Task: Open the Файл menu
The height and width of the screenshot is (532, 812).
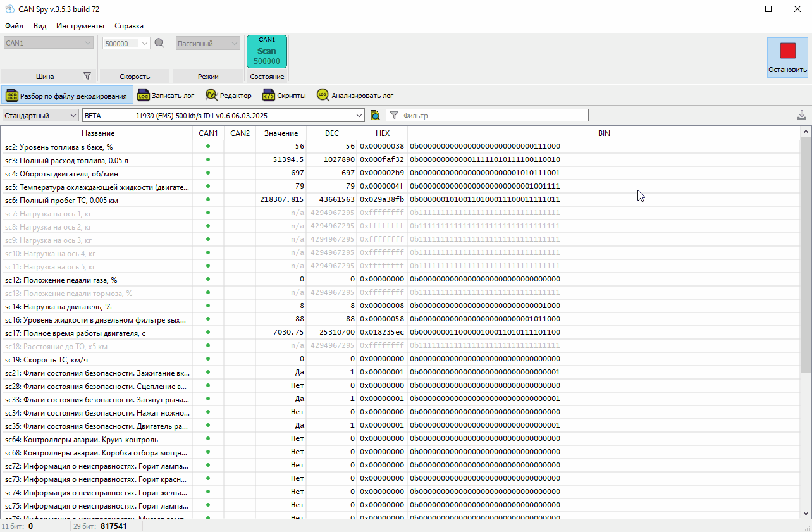Action: [15, 26]
